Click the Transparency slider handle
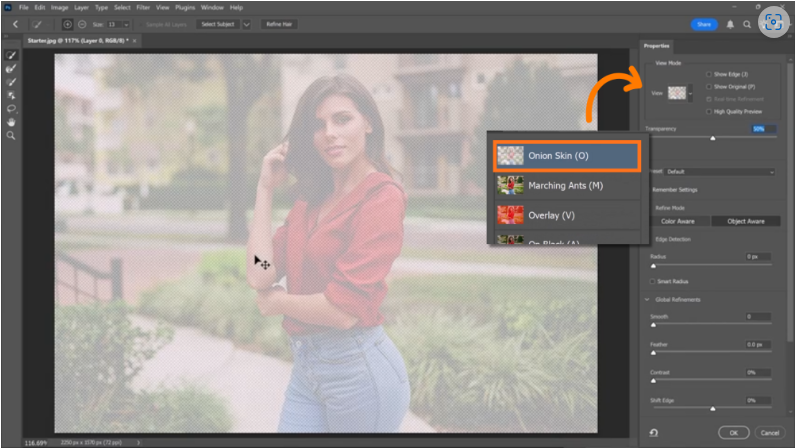This screenshot has height=448, width=795. (712, 138)
